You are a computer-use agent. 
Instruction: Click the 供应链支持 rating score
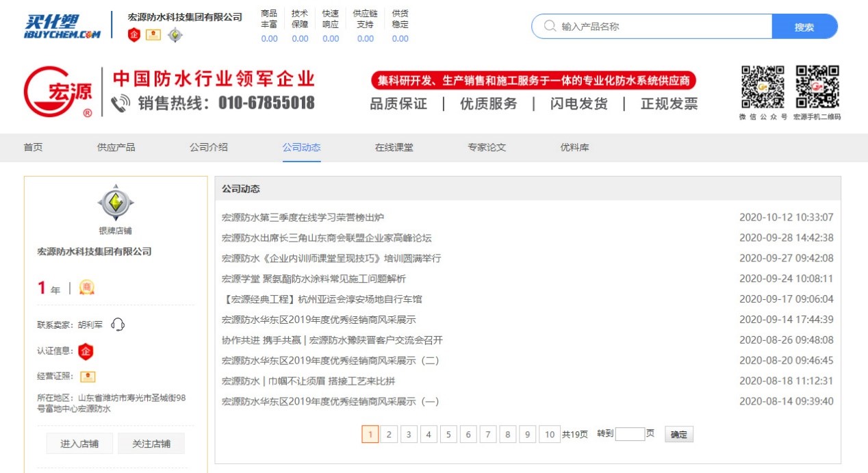pyautogui.click(x=366, y=39)
